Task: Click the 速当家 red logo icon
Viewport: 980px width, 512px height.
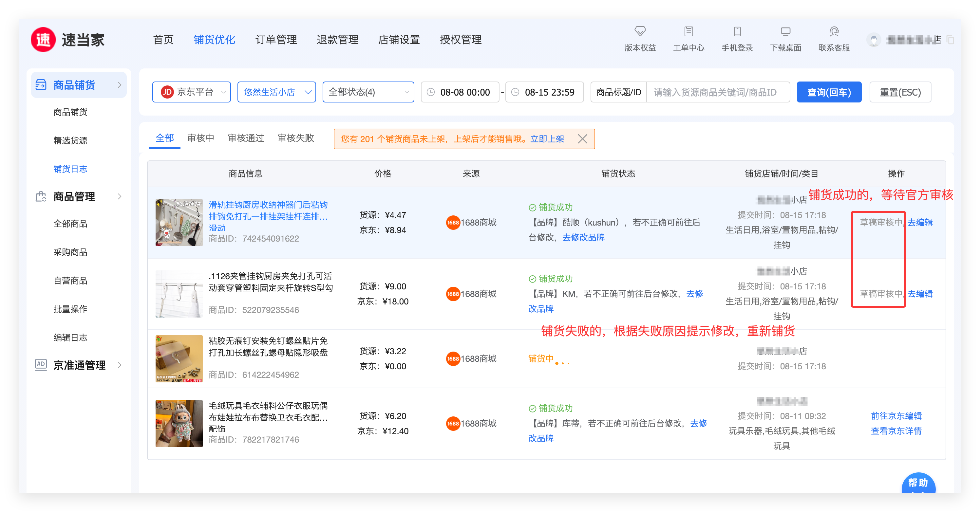Action: coord(43,40)
